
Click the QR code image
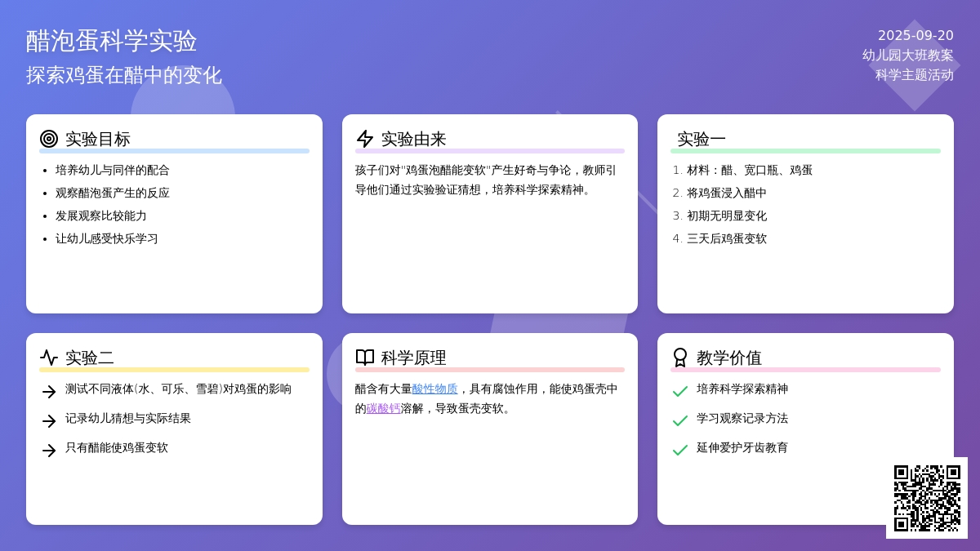[x=927, y=498]
